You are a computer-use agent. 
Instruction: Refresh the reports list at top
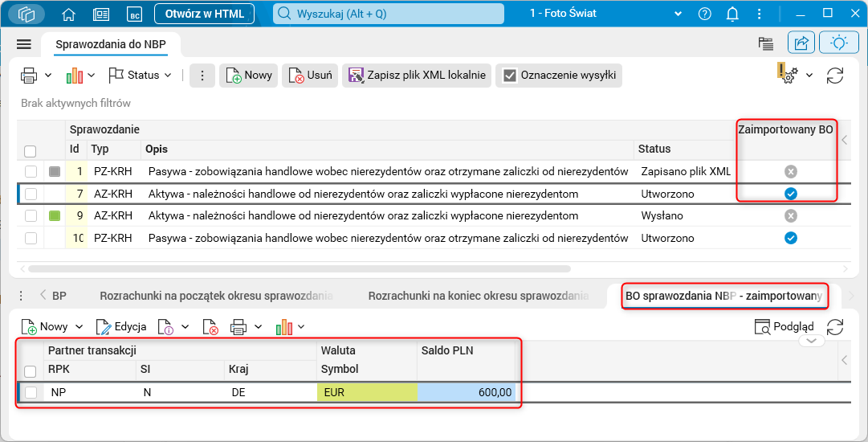click(x=835, y=76)
